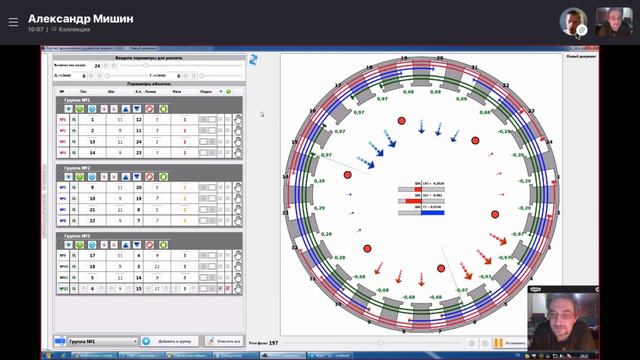Screen dimensions: 640x360
Task: Click the first green circle icon in Группа №1 toolbar
Action: point(80,109)
